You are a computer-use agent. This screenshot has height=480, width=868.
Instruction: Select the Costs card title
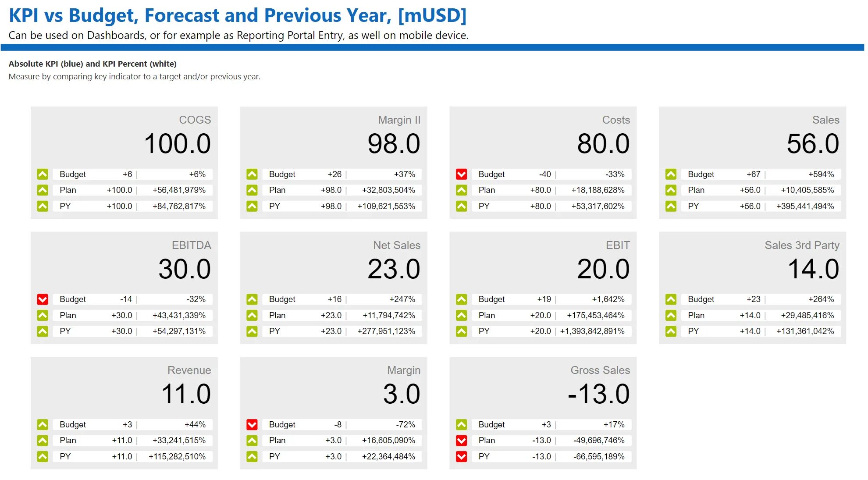click(x=616, y=120)
